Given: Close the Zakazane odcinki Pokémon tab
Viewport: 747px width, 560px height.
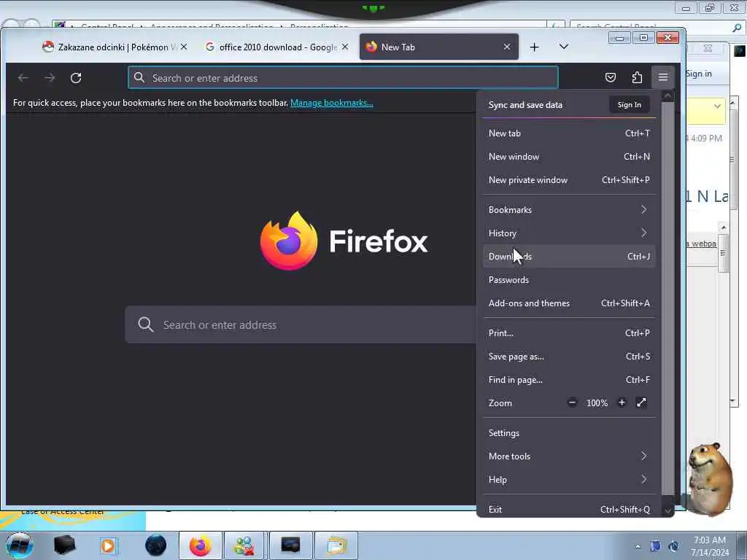Looking at the screenshot, I should [x=184, y=47].
